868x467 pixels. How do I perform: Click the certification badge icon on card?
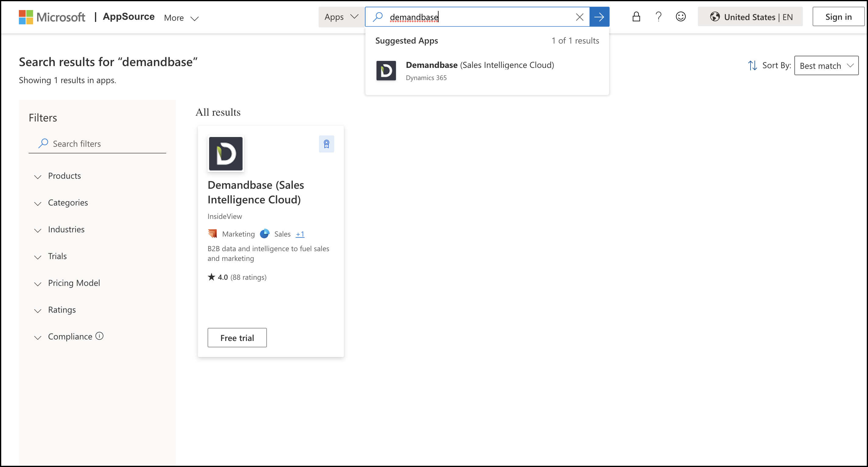[x=326, y=144]
